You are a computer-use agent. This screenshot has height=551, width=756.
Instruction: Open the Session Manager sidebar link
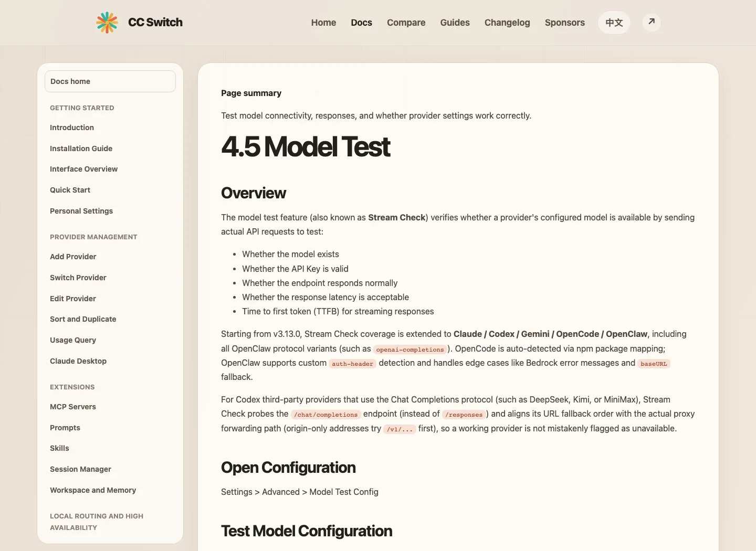pos(80,469)
